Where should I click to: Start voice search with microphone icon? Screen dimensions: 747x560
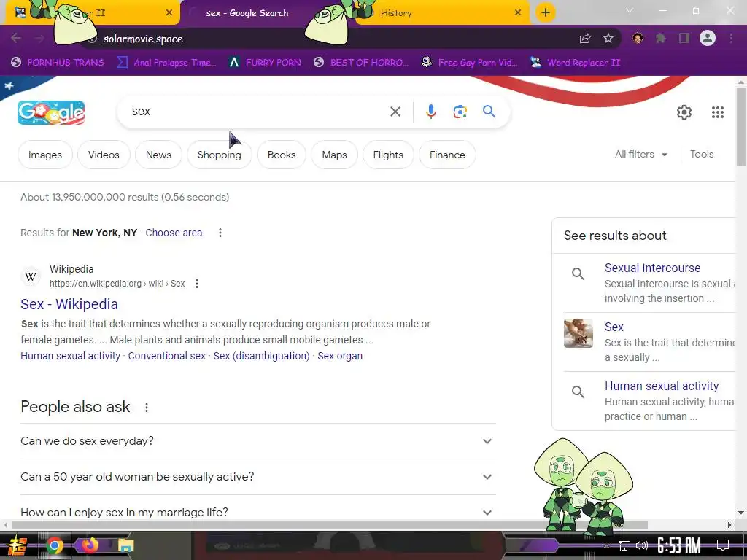[x=430, y=112]
